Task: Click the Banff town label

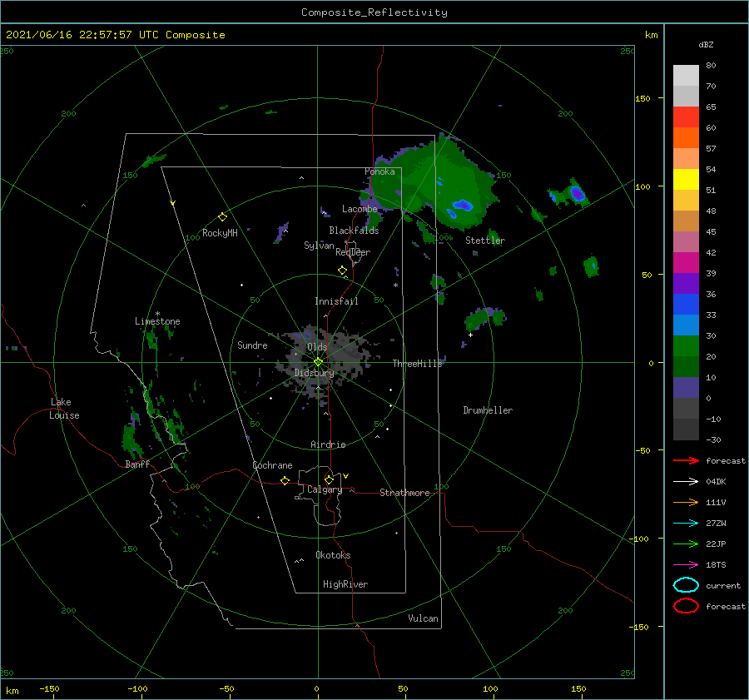Action: point(137,464)
